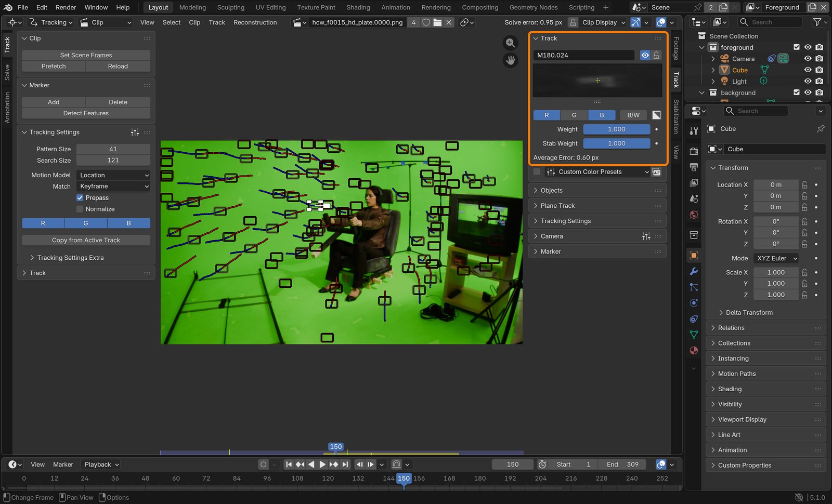Expand Tracking Settings Extra
832x504 pixels.
(70, 258)
